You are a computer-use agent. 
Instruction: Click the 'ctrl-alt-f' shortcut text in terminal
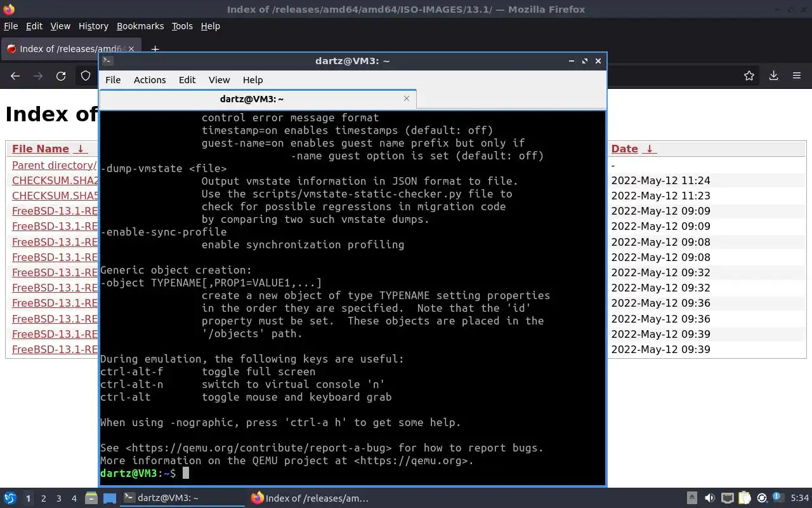coord(131,371)
